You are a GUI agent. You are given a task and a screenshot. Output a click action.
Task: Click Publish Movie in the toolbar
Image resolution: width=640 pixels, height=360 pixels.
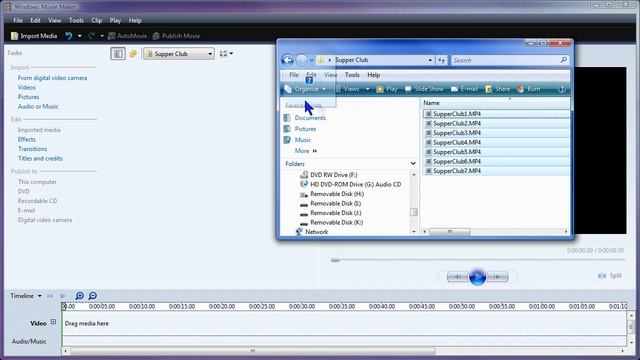coord(176,36)
